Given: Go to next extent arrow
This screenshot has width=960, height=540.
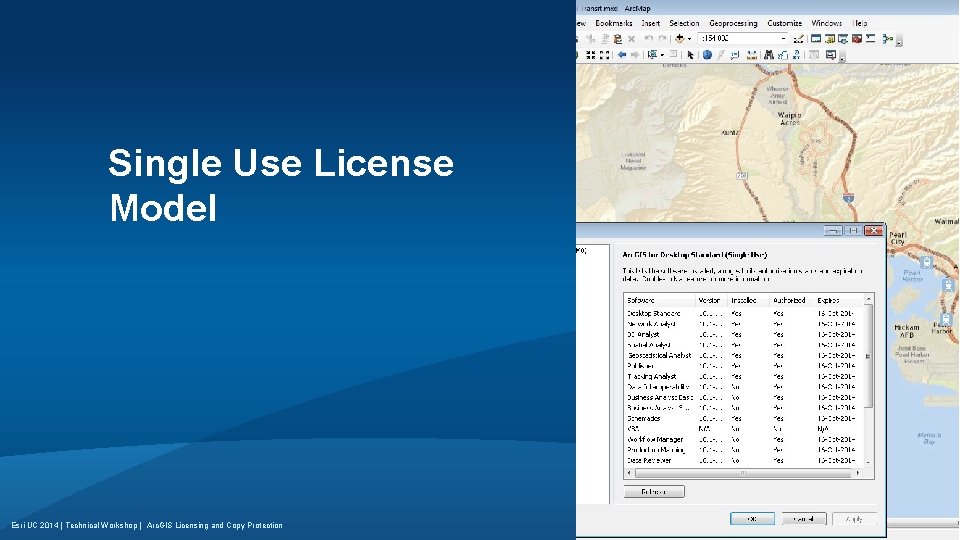Looking at the screenshot, I should 635,55.
